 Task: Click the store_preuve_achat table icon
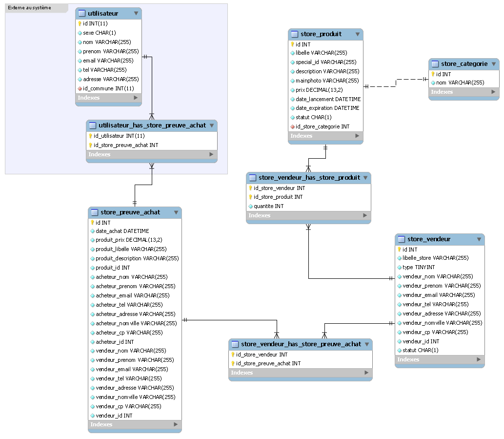click(95, 212)
